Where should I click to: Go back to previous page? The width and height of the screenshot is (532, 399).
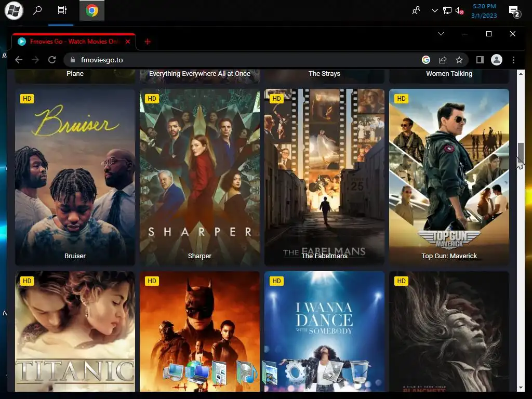(x=19, y=60)
